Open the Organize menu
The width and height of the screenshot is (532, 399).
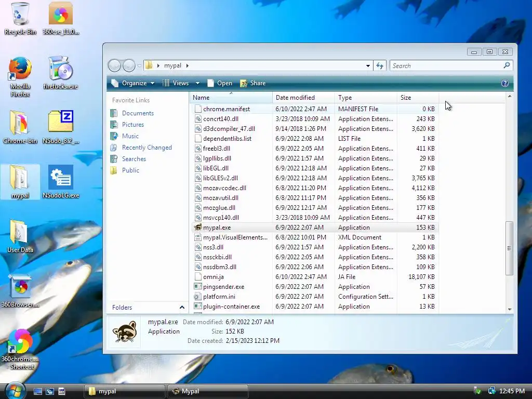tap(132, 83)
